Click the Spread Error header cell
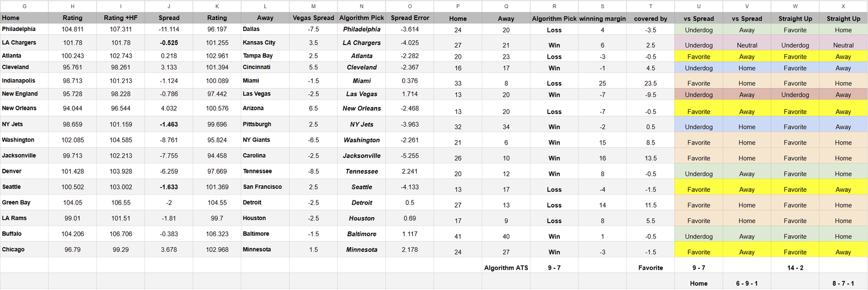Screen dimensions: 868x290 coord(410,18)
